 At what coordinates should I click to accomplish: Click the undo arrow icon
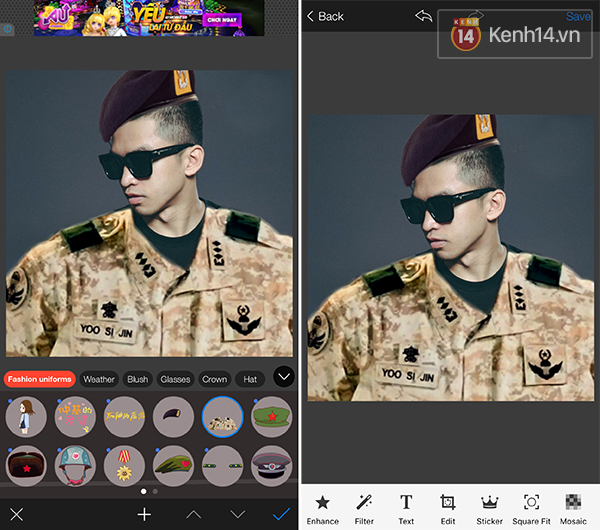pyautogui.click(x=426, y=16)
